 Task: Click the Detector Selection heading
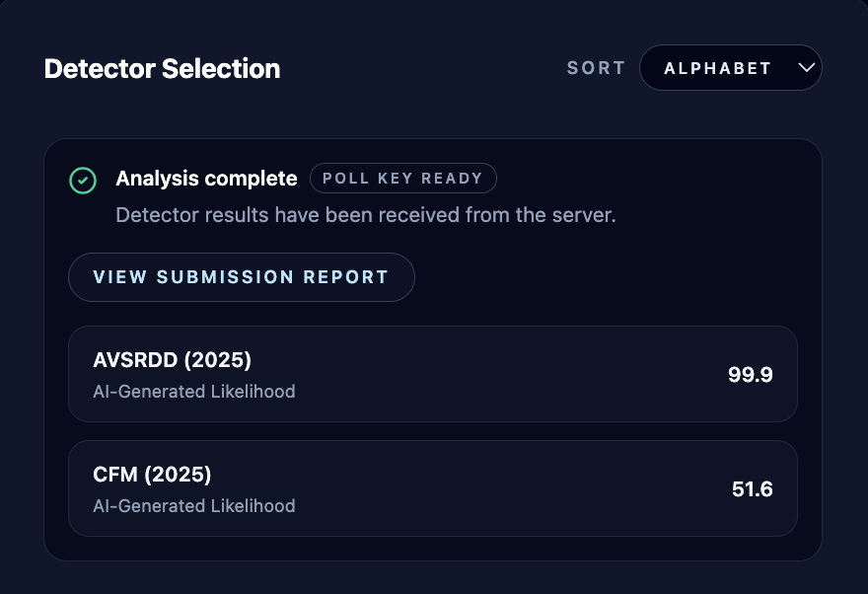tap(162, 69)
